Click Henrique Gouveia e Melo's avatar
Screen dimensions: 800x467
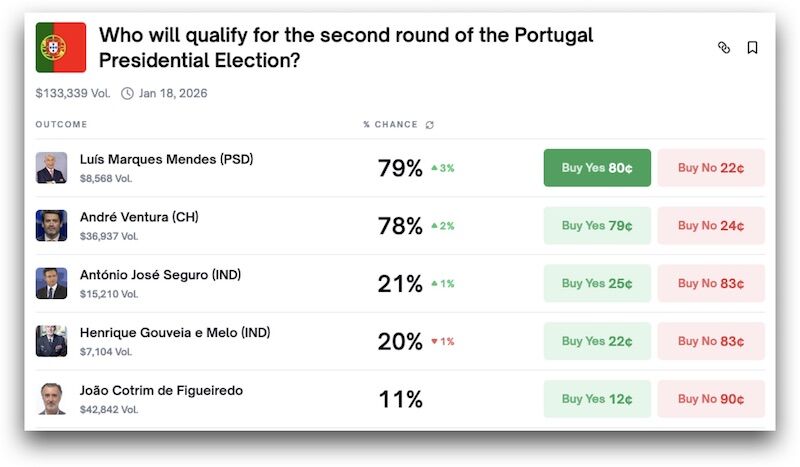51,341
